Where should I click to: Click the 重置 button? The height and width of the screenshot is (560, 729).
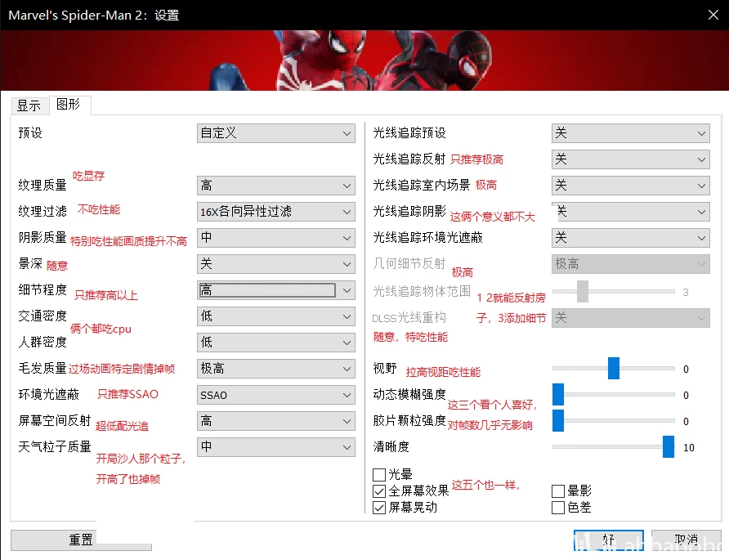point(81,540)
